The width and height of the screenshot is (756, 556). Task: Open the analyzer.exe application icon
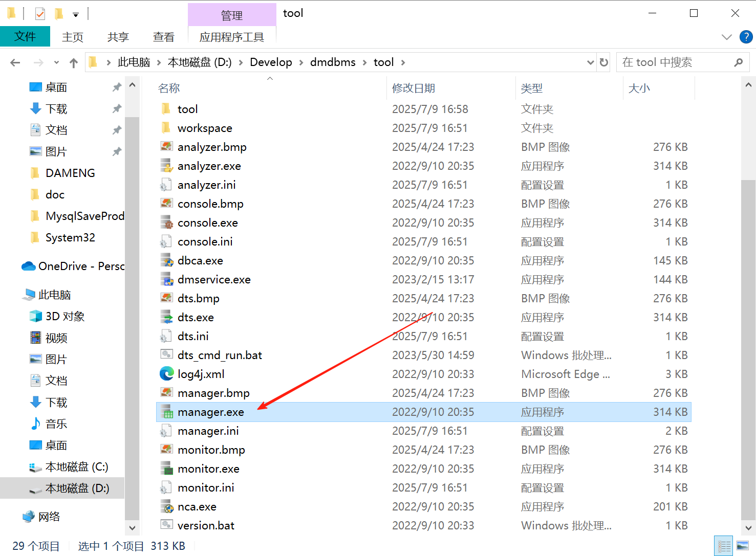click(x=166, y=166)
